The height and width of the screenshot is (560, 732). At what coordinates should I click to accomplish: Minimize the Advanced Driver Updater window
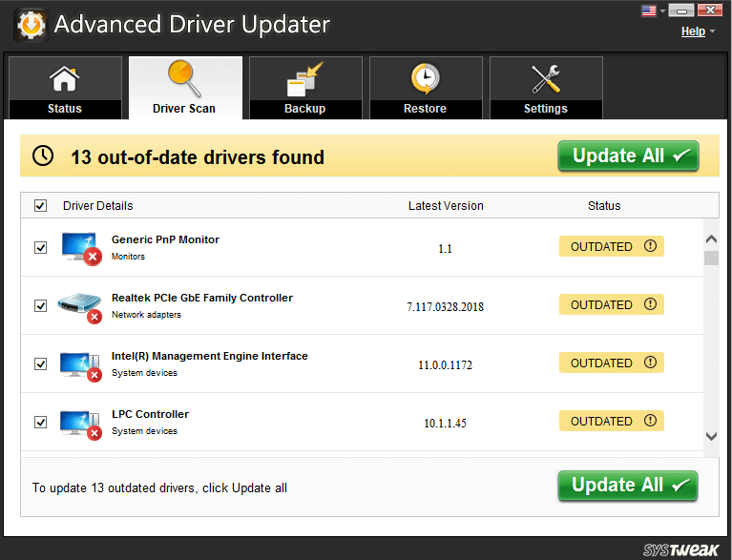tap(681, 10)
